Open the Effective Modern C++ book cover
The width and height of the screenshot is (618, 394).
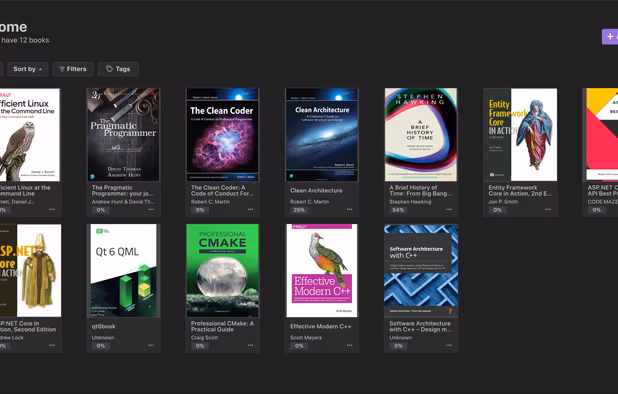[x=322, y=271]
